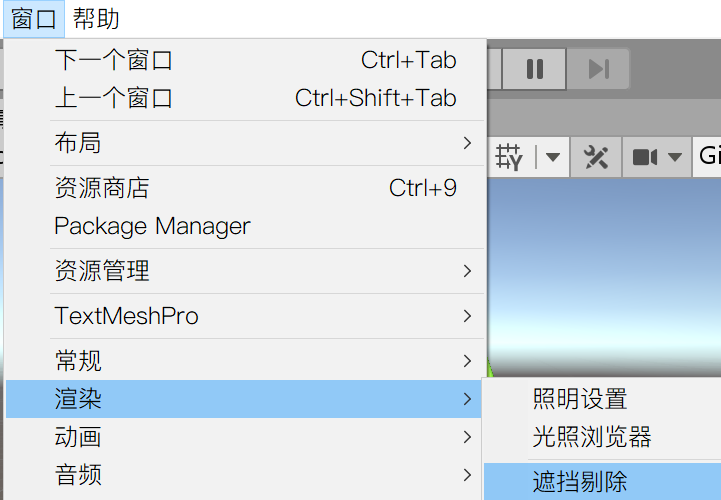Choose 遮挡剔除 from the rendering submenu

[580, 481]
